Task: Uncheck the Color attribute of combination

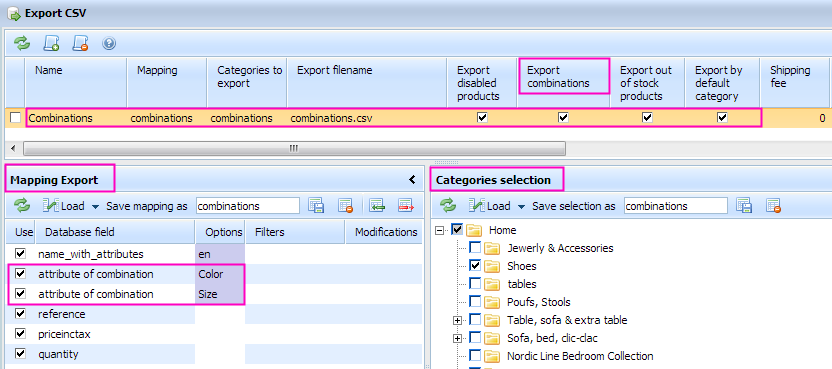Action: click(x=20, y=273)
